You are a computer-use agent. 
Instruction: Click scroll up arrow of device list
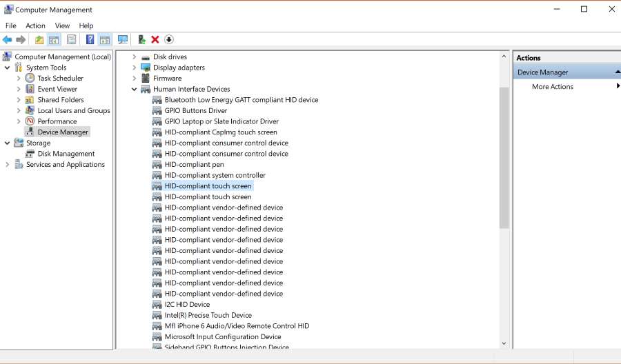coord(504,57)
